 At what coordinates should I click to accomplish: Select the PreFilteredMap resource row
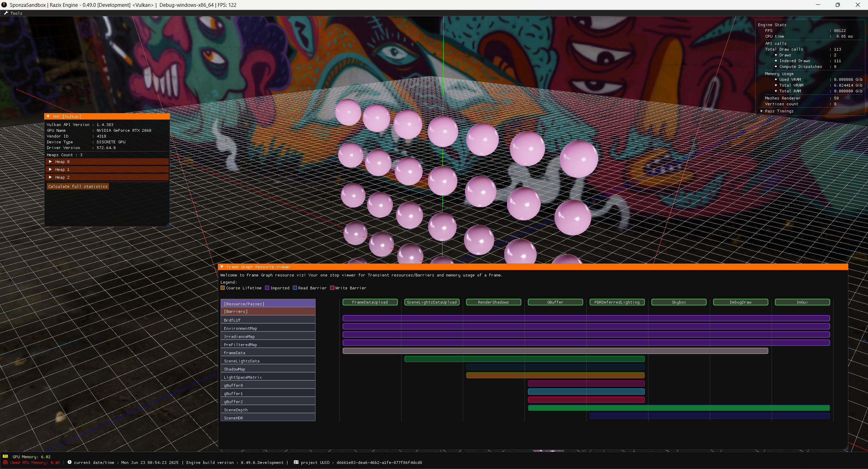click(268, 344)
